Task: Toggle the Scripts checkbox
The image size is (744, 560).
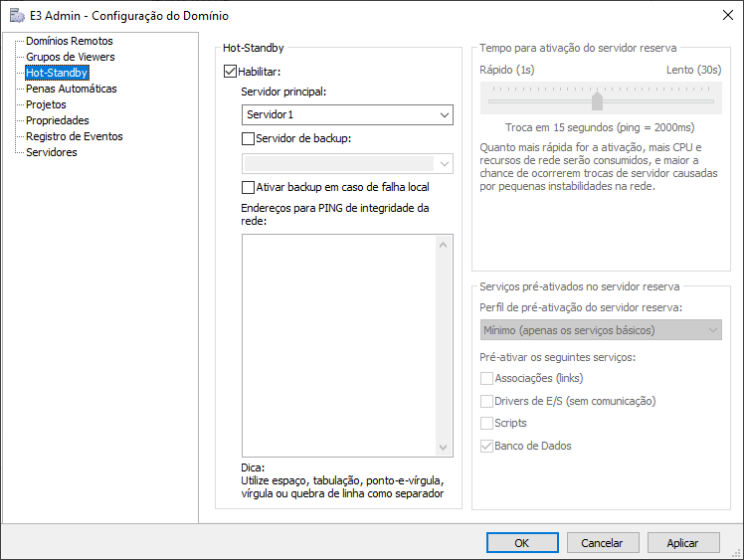Action: coord(486,423)
